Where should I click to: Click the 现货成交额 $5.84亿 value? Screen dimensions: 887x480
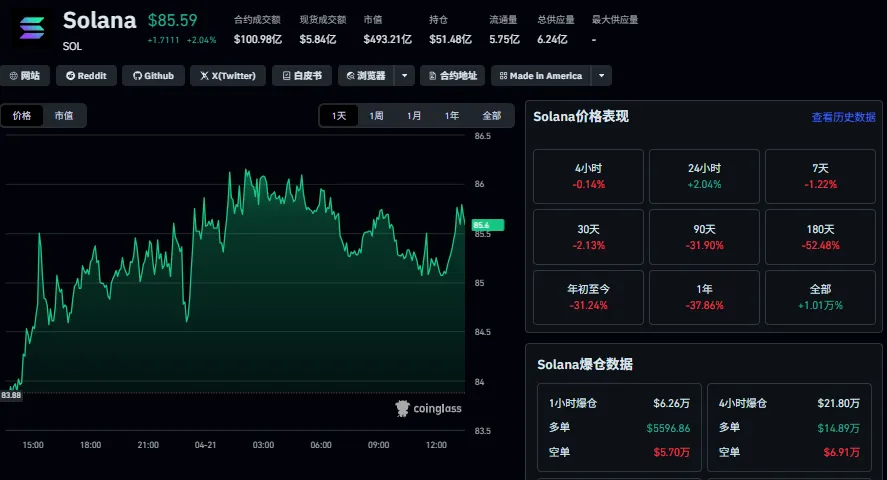pos(318,40)
